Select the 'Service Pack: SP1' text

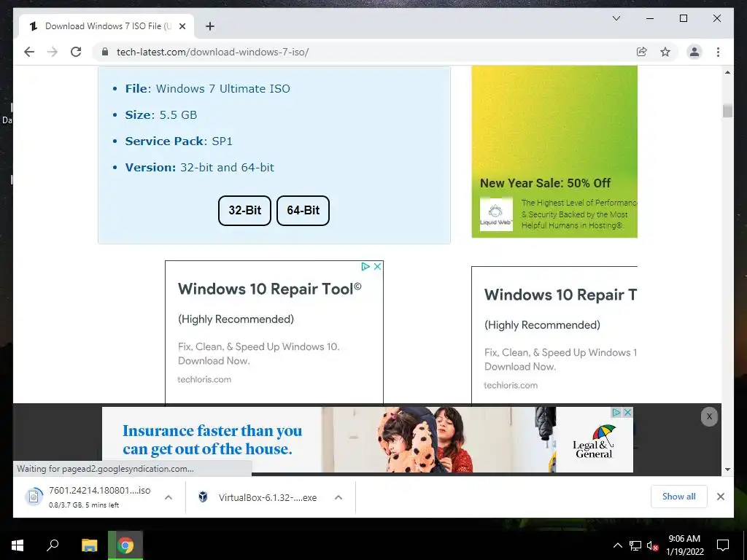(179, 141)
